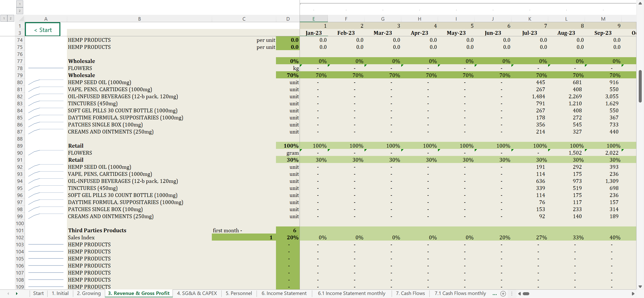
Task: Click the horizontal scrollbar right arrow
Action: [633, 293]
